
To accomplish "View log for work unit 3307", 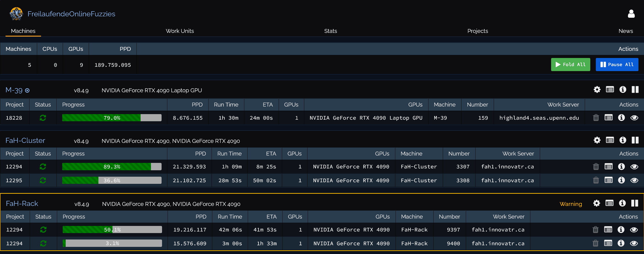I will pos(608,166).
